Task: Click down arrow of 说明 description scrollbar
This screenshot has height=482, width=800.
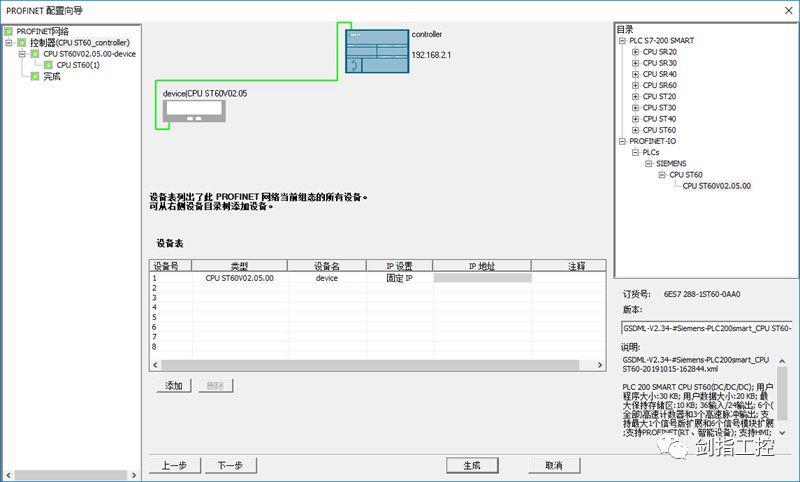Action: pyautogui.click(x=782, y=433)
